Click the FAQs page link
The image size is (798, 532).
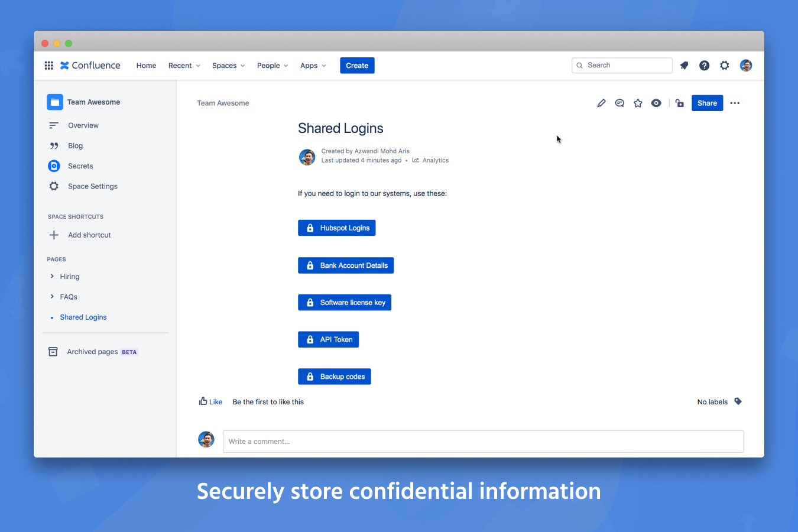point(69,297)
